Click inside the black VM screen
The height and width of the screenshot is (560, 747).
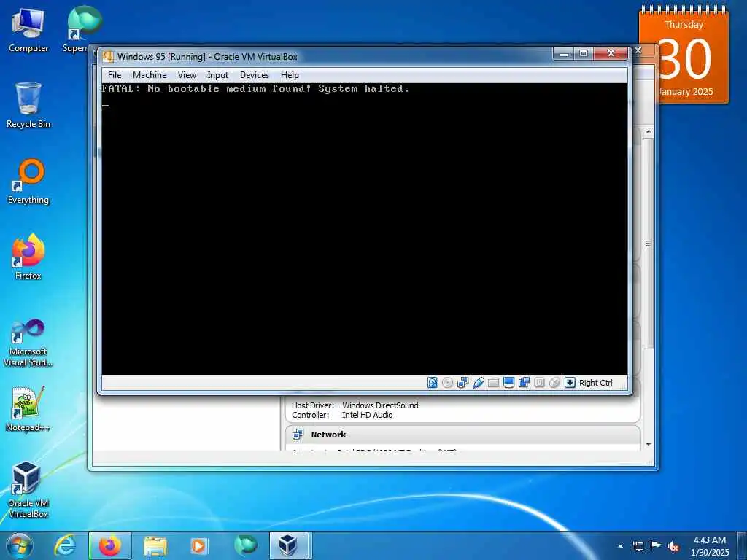[365, 228]
